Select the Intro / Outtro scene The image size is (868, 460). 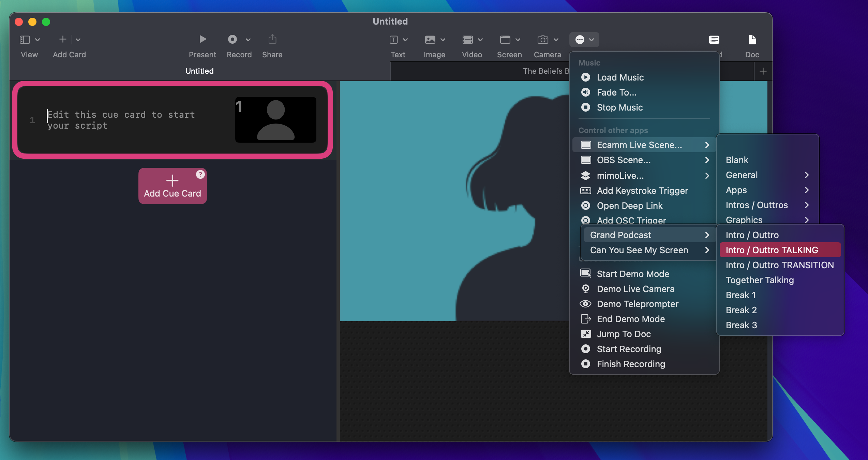[x=780, y=235]
